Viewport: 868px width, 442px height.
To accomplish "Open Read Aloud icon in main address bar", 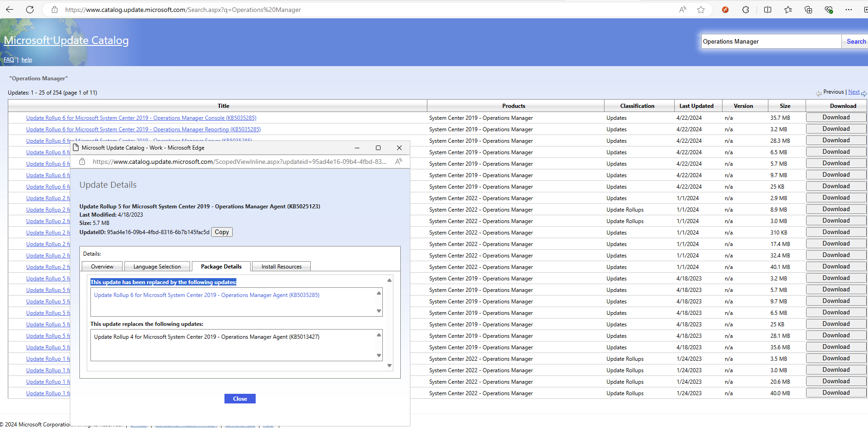I will click(x=683, y=10).
